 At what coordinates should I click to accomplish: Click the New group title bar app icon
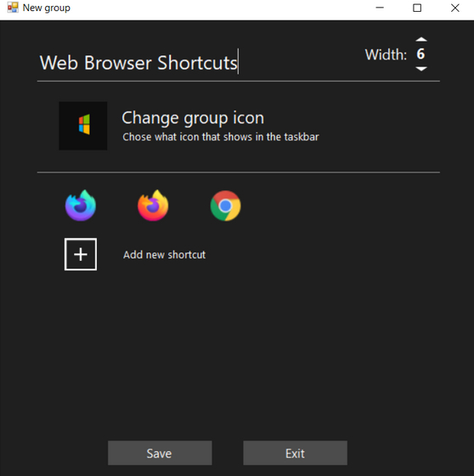click(x=13, y=8)
